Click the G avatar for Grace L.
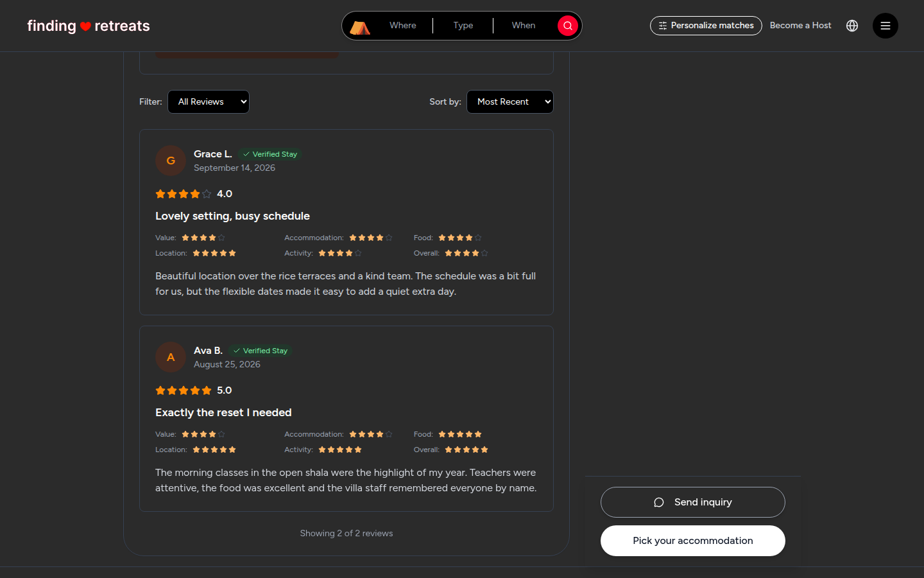The width and height of the screenshot is (924, 578). 171,161
